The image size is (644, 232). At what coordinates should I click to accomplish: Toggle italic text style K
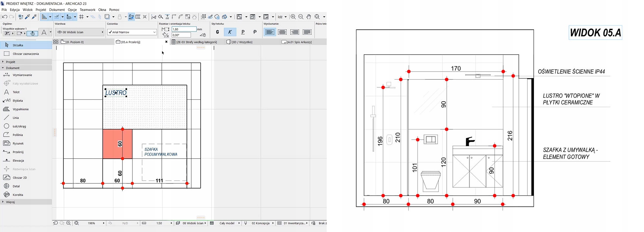click(230, 32)
